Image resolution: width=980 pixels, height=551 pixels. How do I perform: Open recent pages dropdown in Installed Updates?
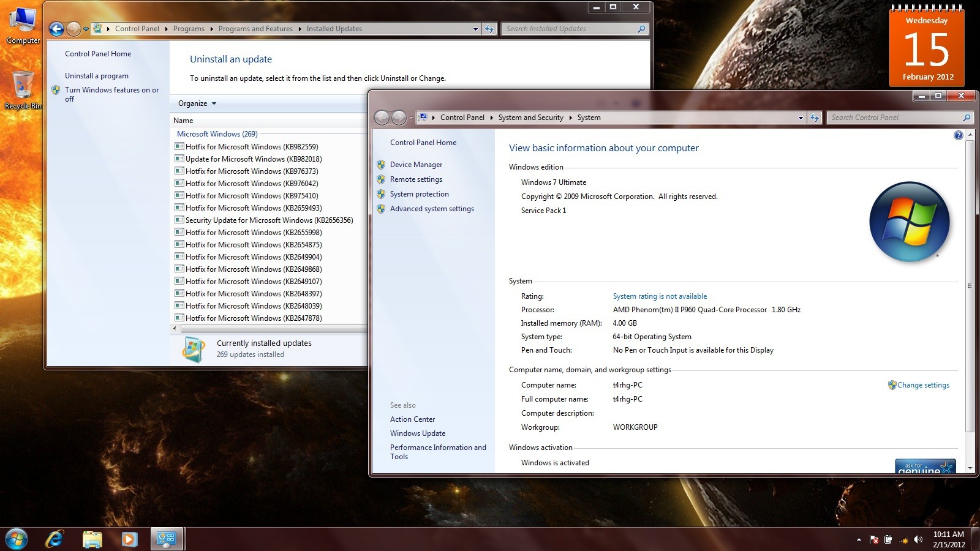coord(86,29)
